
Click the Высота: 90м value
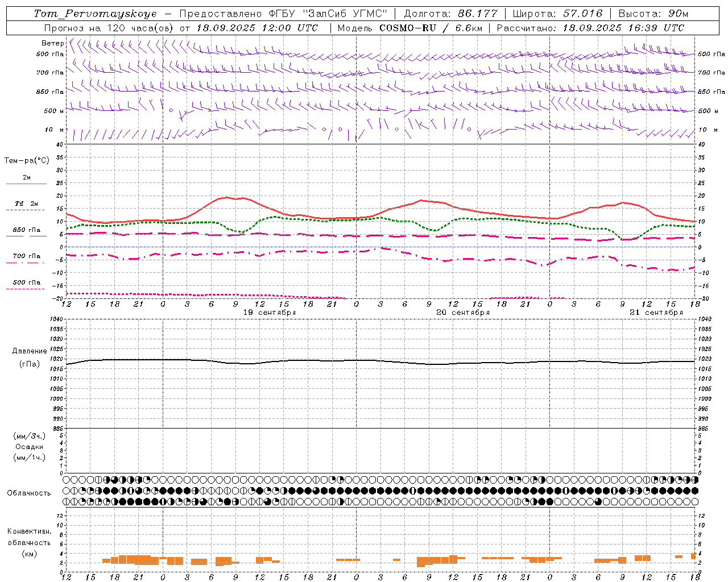653,14
